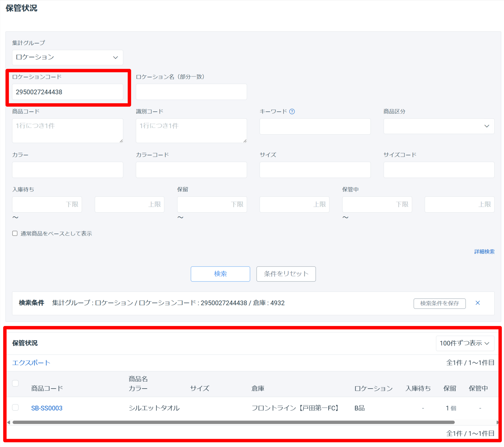Click the サイズ column header in results table
This screenshot has height=447, width=504.
(199, 388)
